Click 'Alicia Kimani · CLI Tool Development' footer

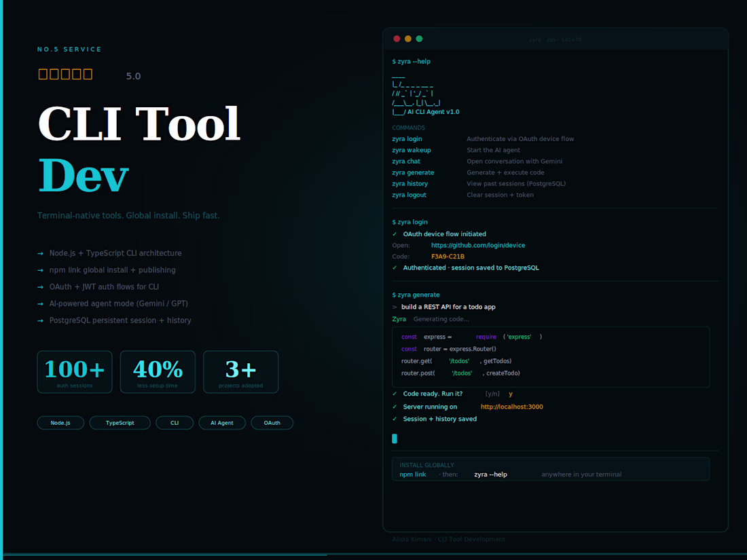[449, 539]
